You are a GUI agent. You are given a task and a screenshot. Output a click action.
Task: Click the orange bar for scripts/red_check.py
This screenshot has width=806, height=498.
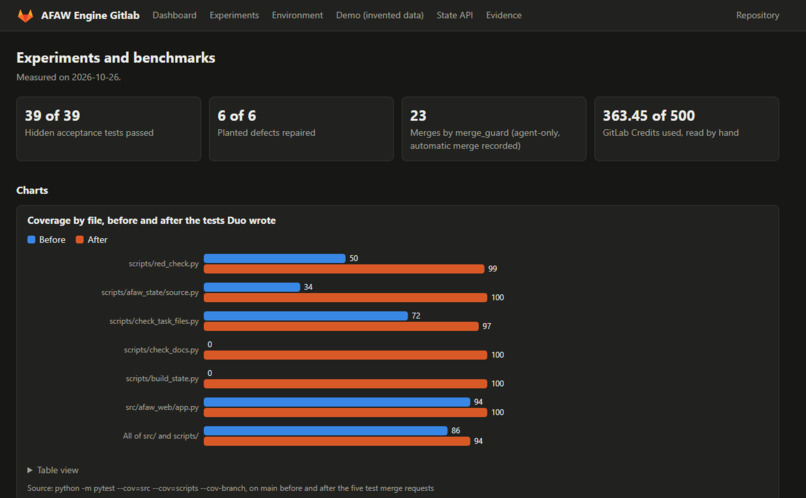pyautogui.click(x=344, y=269)
